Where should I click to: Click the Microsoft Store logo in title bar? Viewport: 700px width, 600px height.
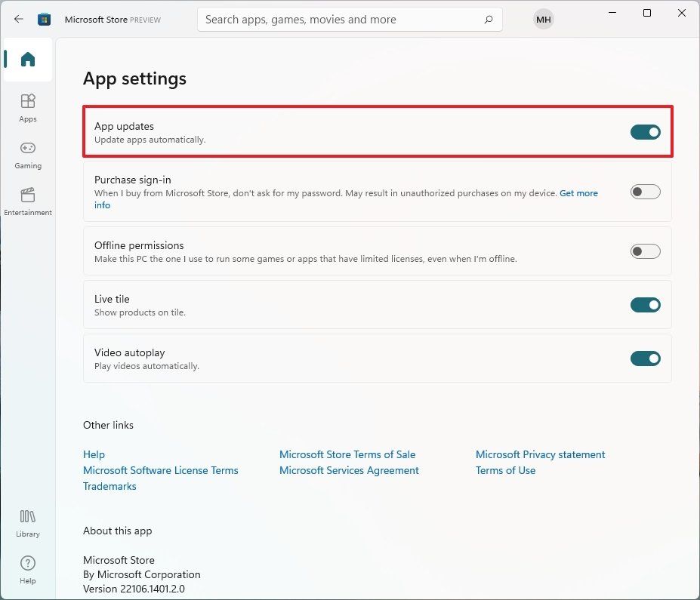[x=45, y=19]
